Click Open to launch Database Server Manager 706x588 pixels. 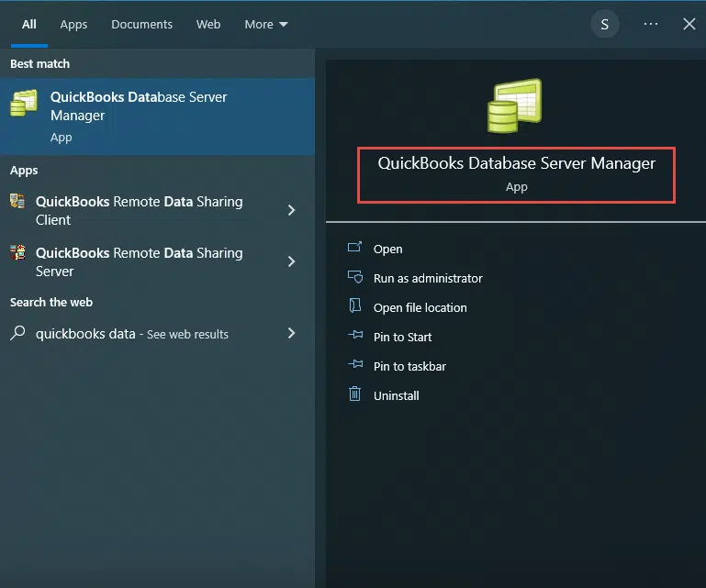pos(387,249)
